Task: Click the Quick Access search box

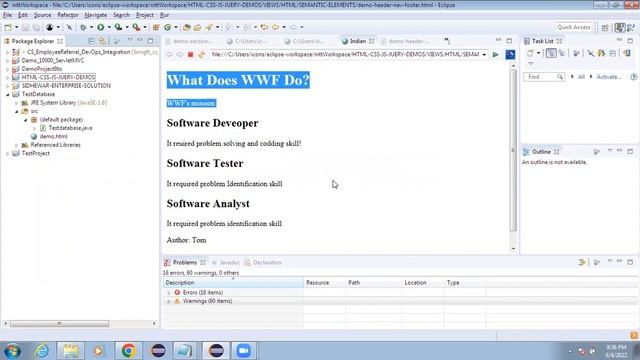Action: point(574,27)
